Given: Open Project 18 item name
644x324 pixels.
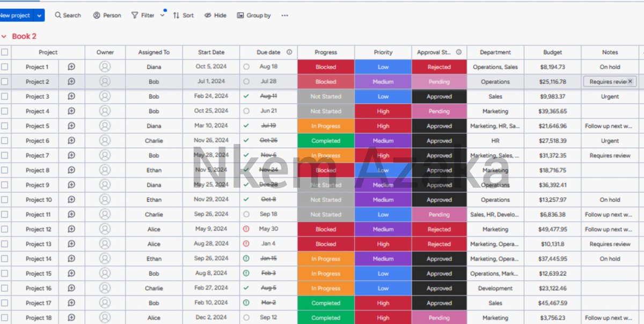Looking at the screenshot, I should [39, 318].
